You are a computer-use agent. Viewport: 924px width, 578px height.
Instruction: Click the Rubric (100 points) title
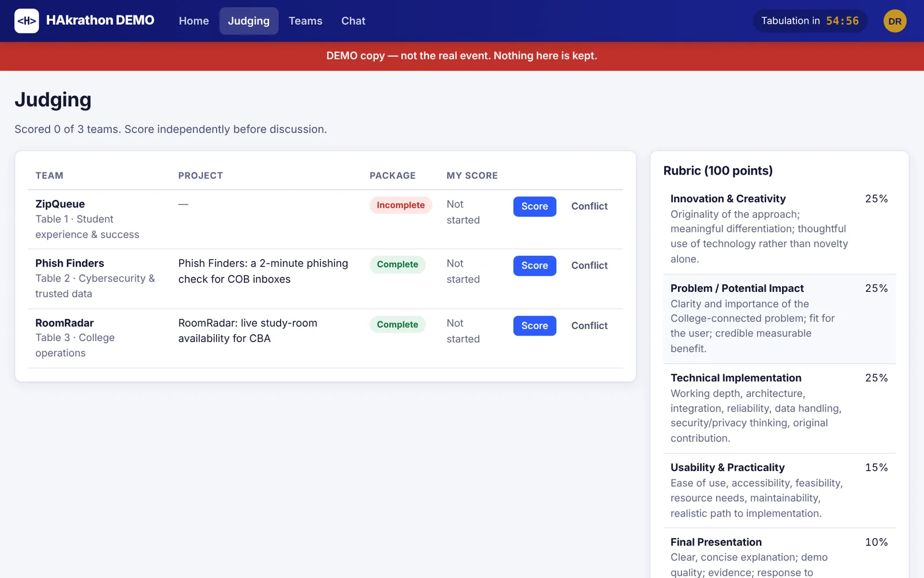click(718, 171)
